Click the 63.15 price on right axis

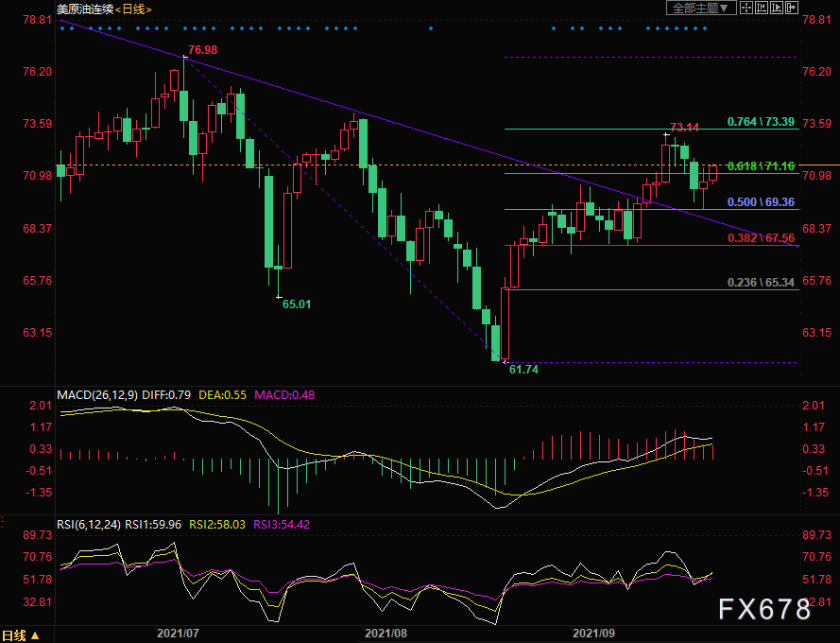coord(817,333)
